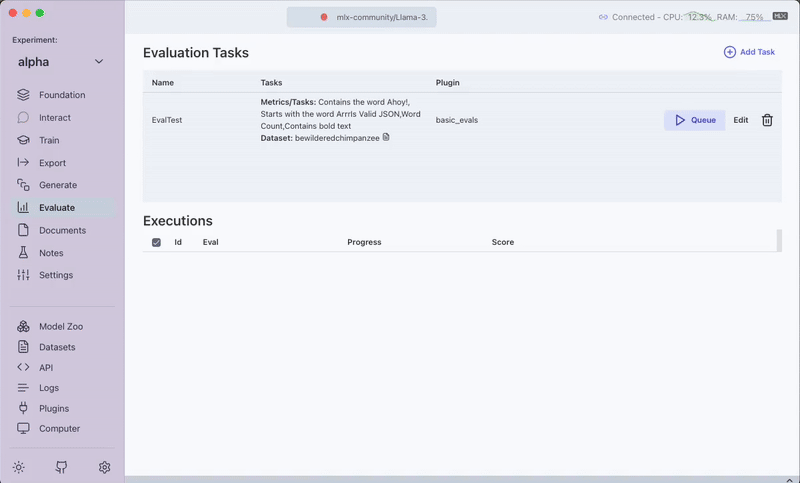This screenshot has width=800, height=483.
Task: Open the gear settings icon at sidebar bottom
Action: (104, 467)
